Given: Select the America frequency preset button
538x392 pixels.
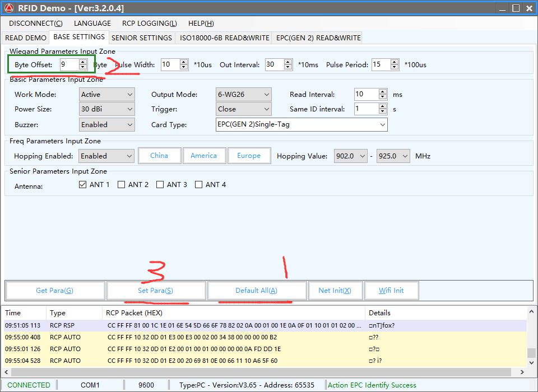Looking at the screenshot, I should (203, 156).
